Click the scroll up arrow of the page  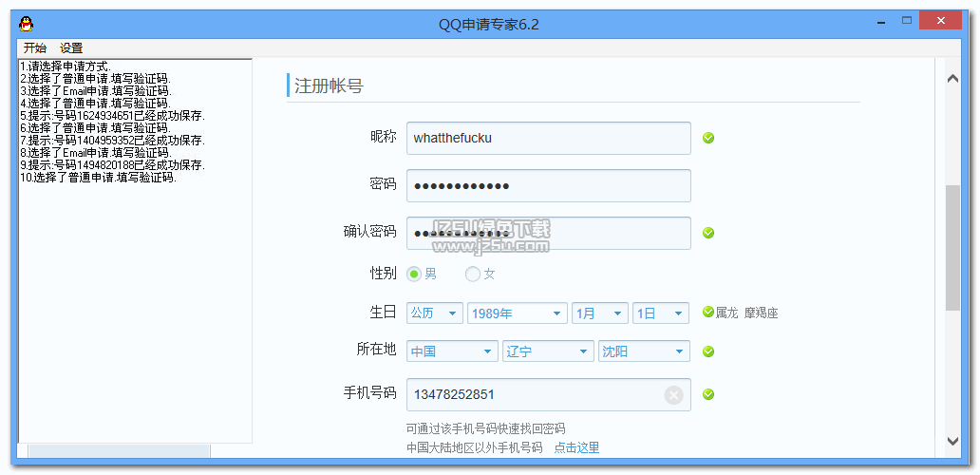point(952,79)
